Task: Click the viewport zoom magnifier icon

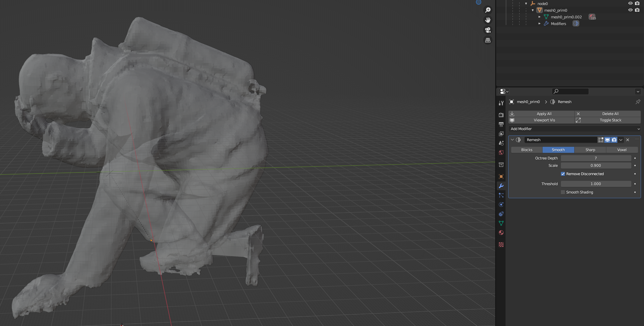Action: click(488, 10)
